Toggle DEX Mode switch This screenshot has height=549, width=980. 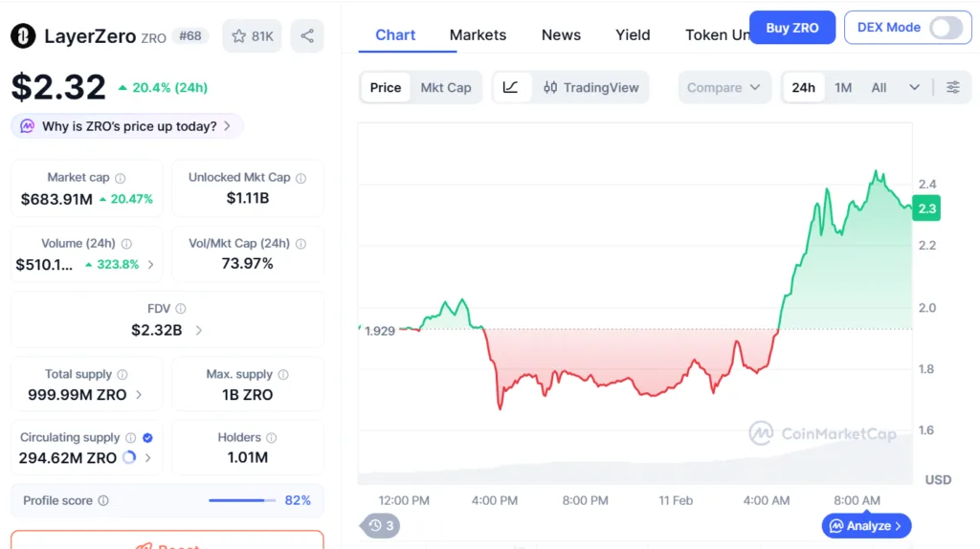946,28
